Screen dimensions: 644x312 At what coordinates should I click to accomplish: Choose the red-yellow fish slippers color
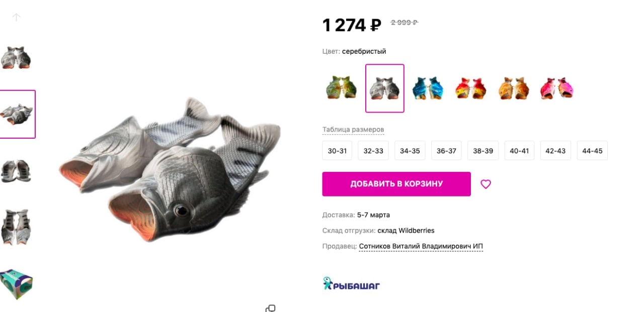[x=470, y=88]
